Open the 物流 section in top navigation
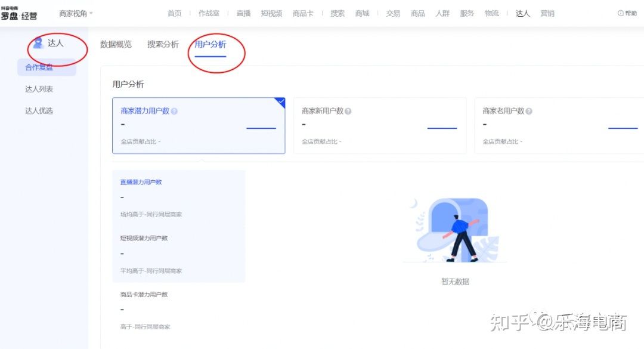Image resolution: width=644 pixels, height=349 pixels. [x=491, y=13]
